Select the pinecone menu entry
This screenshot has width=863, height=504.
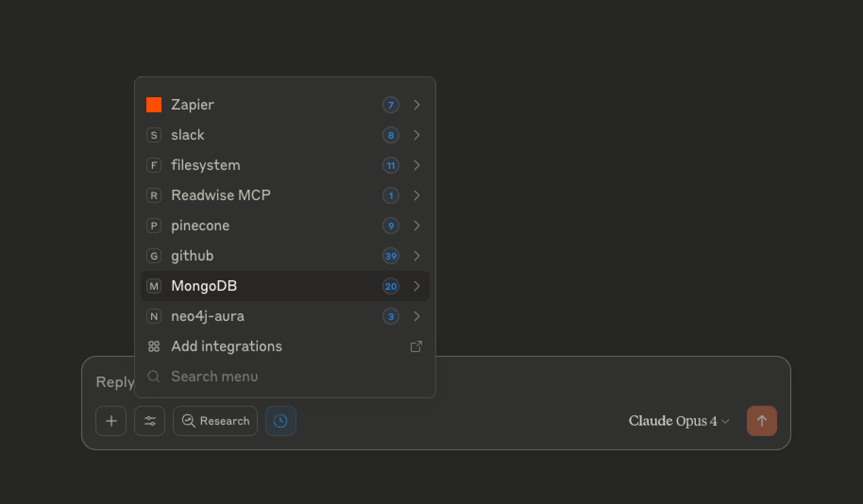coord(285,226)
